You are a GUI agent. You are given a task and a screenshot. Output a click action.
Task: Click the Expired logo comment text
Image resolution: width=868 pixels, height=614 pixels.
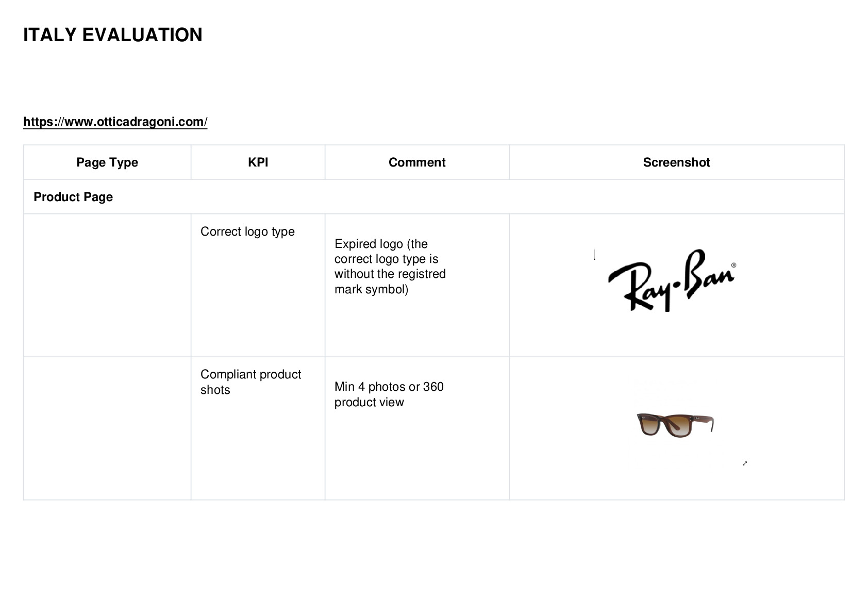tap(390, 267)
